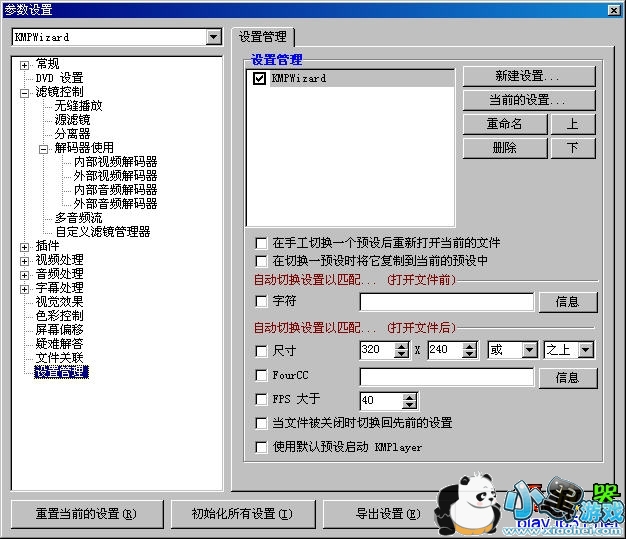
Task: Select 多音频流 in the tree
Action: point(78,218)
